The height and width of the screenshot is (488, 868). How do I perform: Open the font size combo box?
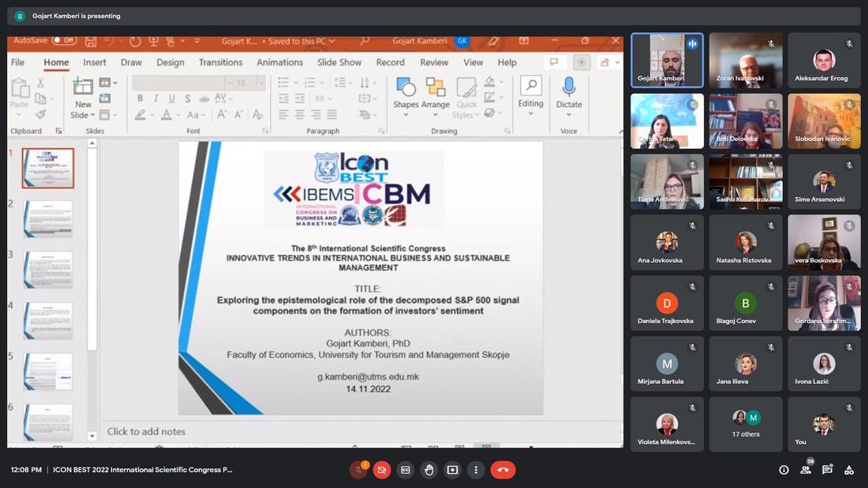[250, 83]
